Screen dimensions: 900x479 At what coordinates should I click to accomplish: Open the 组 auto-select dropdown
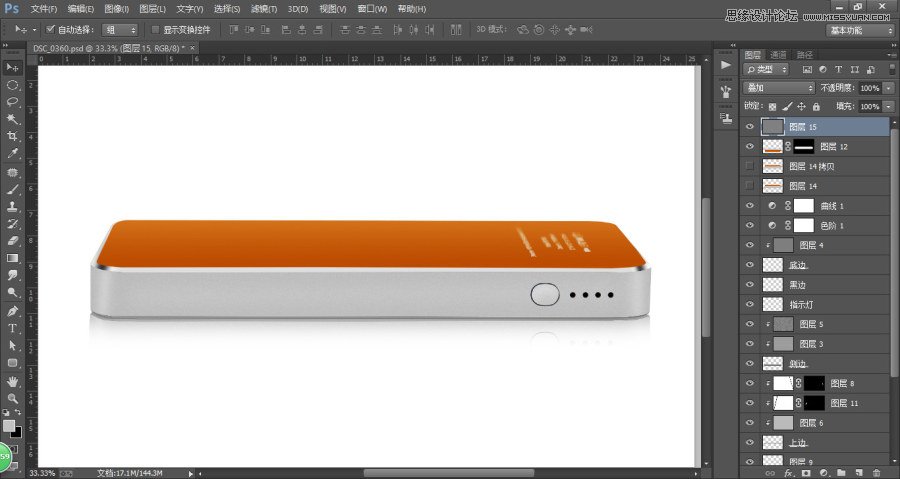[x=119, y=30]
